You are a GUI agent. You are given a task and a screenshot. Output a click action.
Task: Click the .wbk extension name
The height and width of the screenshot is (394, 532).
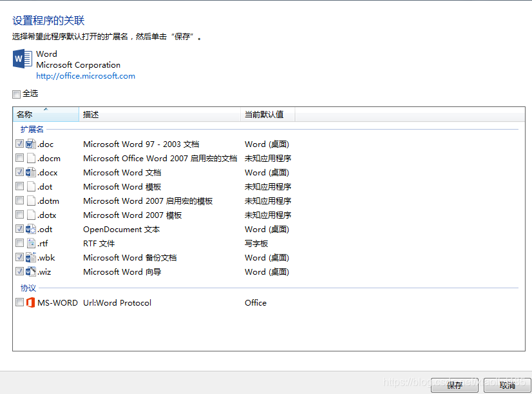[x=46, y=258]
